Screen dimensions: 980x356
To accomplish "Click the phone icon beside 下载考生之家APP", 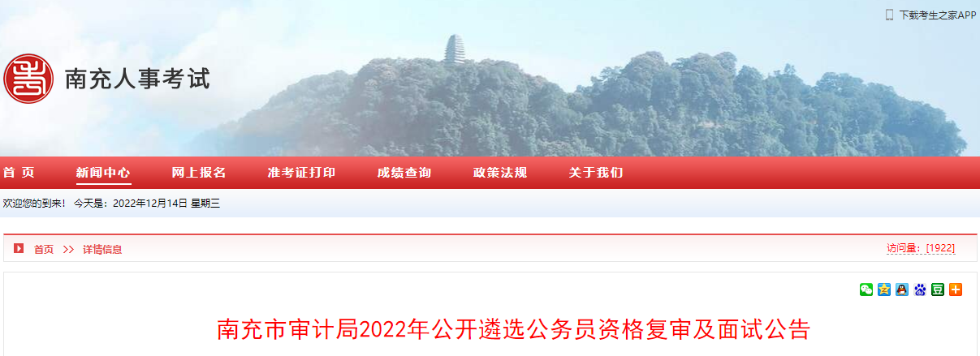I will tap(889, 15).
